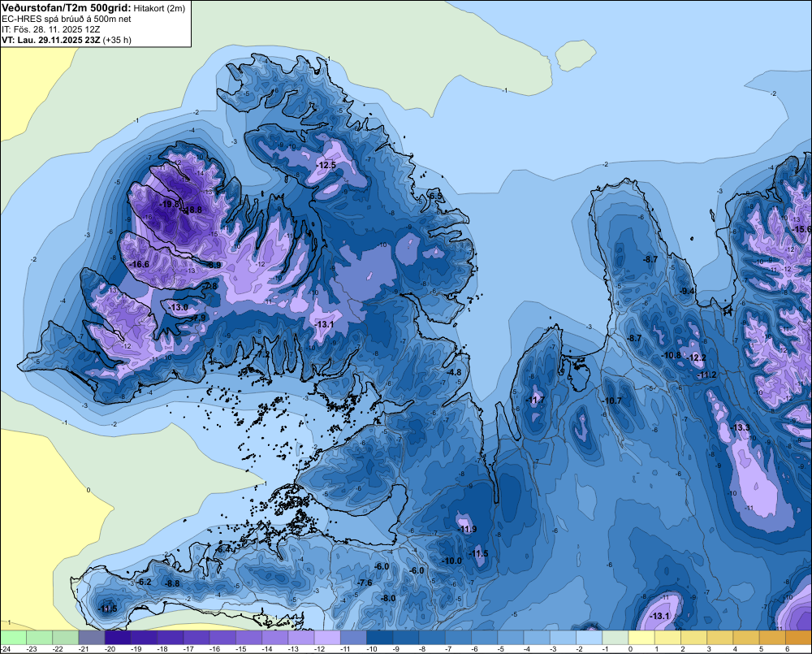This screenshot has width=812, height=654.
Task: Click the legend swatch labeled -16
Action: (x=222, y=638)
